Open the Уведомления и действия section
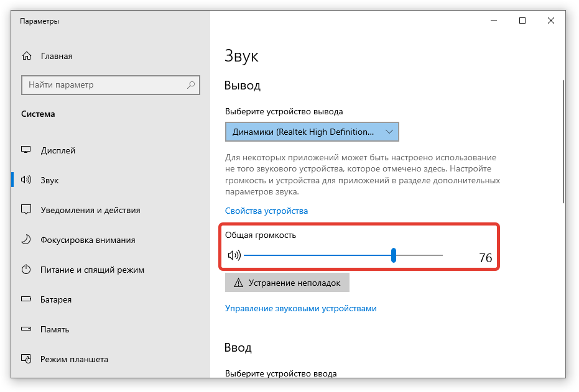Image resolution: width=579 pixels, height=392 pixels. pyautogui.click(x=90, y=210)
